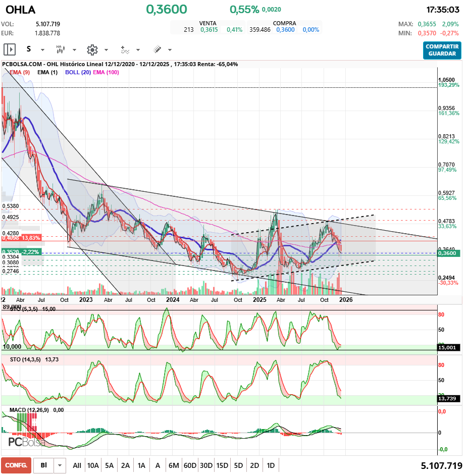The height and width of the screenshot is (476, 469).
Task: Select the 15D time range
Action: tap(222, 465)
